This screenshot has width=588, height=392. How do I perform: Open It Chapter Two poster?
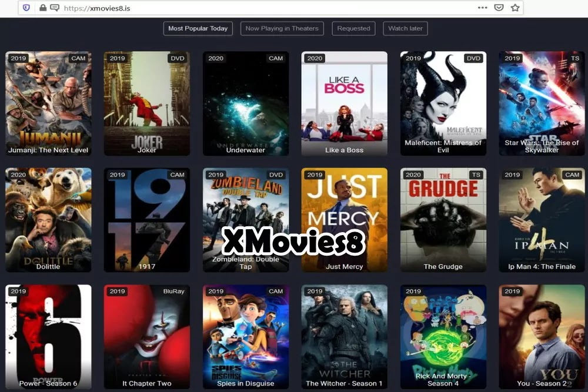click(147, 337)
